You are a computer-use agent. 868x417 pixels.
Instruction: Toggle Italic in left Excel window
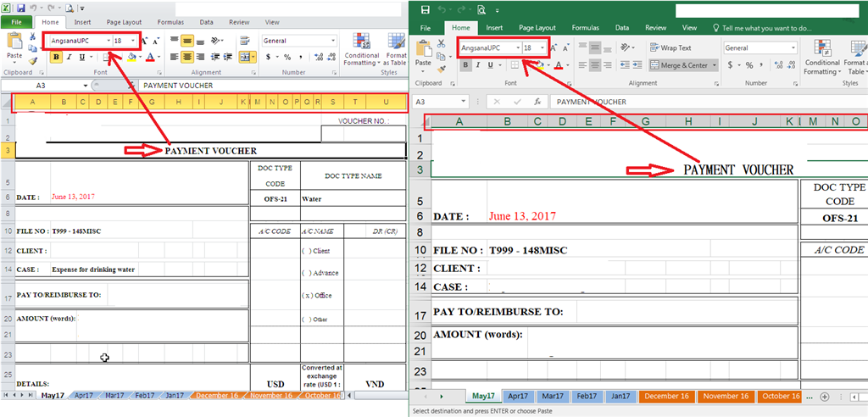(x=70, y=57)
